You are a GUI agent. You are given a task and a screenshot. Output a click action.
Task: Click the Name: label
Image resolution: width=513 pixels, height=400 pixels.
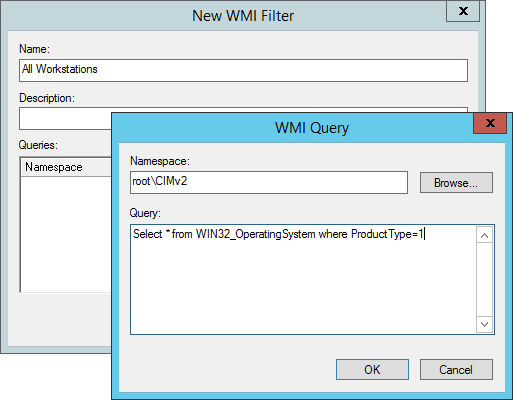[34, 49]
